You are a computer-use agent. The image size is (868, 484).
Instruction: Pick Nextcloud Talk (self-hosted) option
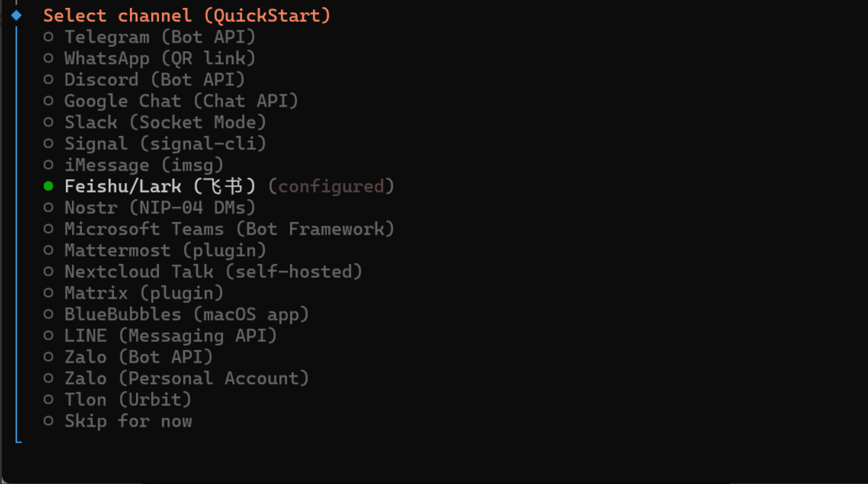click(x=213, y=272)
